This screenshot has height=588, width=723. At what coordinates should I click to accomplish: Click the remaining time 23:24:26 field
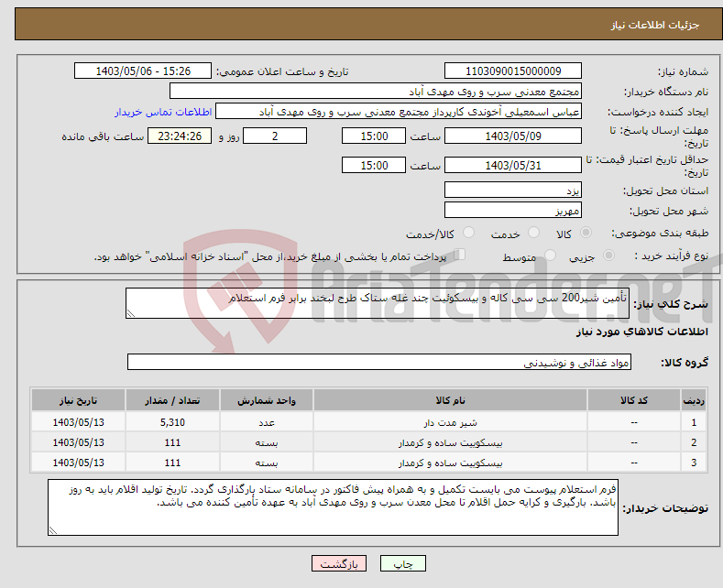click(x=180, y=136)
